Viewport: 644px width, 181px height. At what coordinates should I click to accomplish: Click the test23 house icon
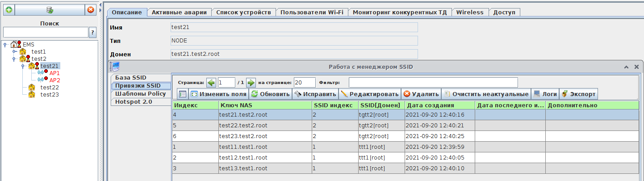pyautogui.click(x=32, y=94)
